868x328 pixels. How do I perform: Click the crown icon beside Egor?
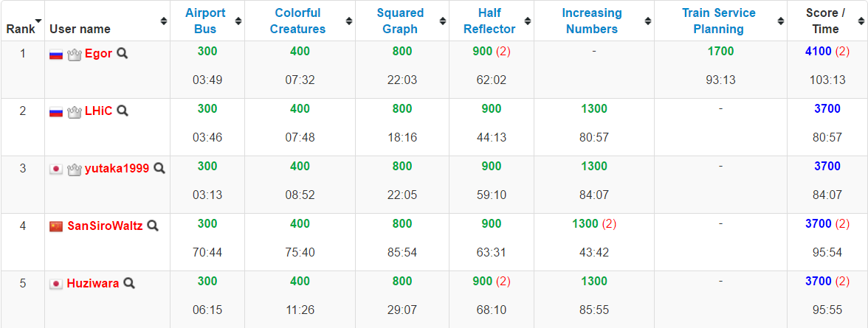click(74, 55)
